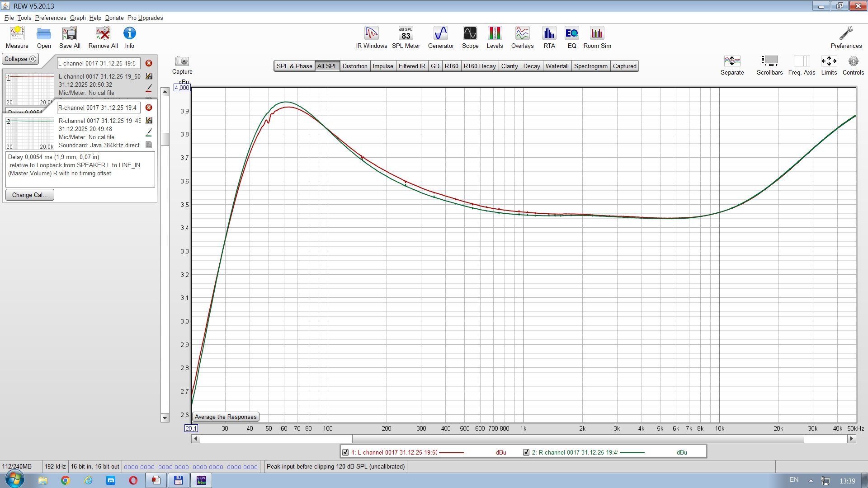The image size is (868, 488).
Task: Switch to the Waterfall tab
Action: [557, 66]
